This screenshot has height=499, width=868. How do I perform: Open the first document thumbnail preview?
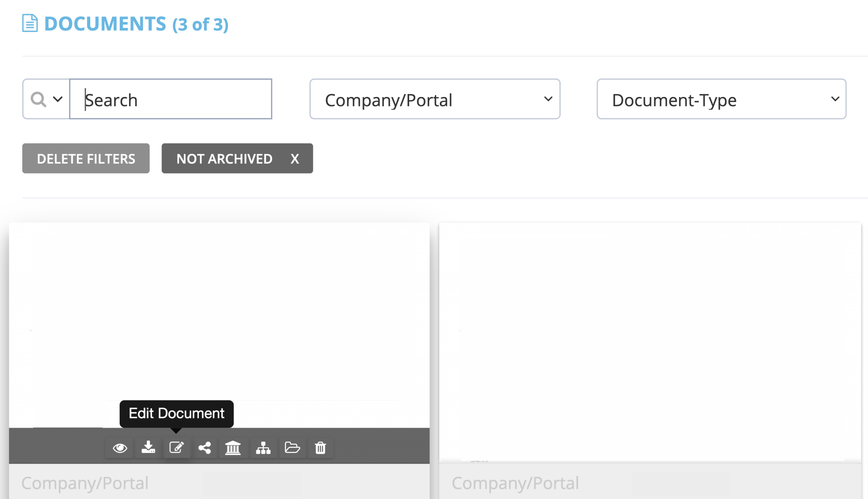coord(219,325)
